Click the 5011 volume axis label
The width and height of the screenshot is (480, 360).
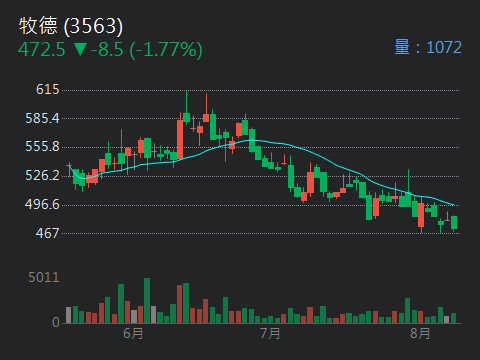pos(44,277)
